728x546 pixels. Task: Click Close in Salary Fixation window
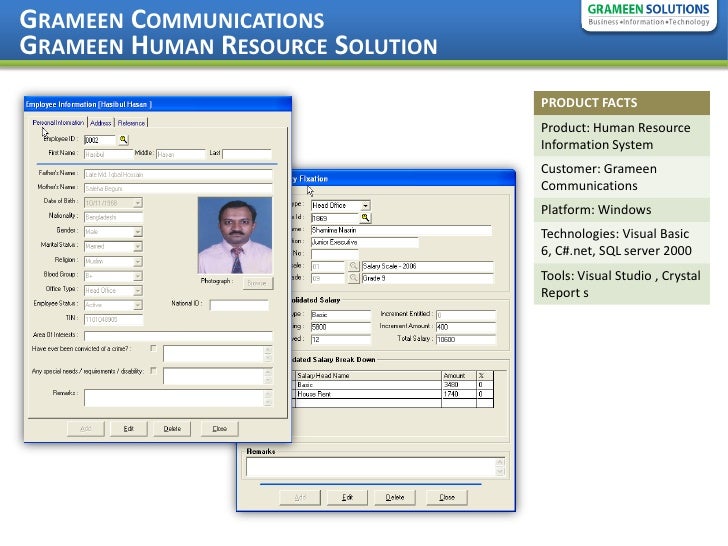coord(447,497)
